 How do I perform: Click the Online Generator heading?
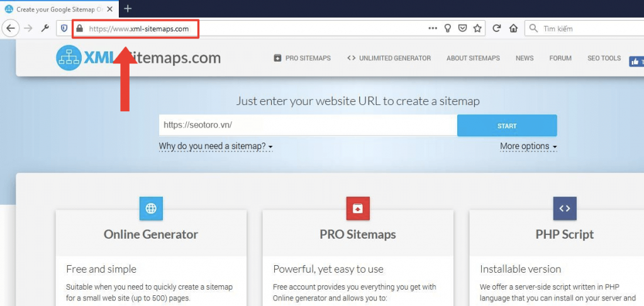coord(151,234)
